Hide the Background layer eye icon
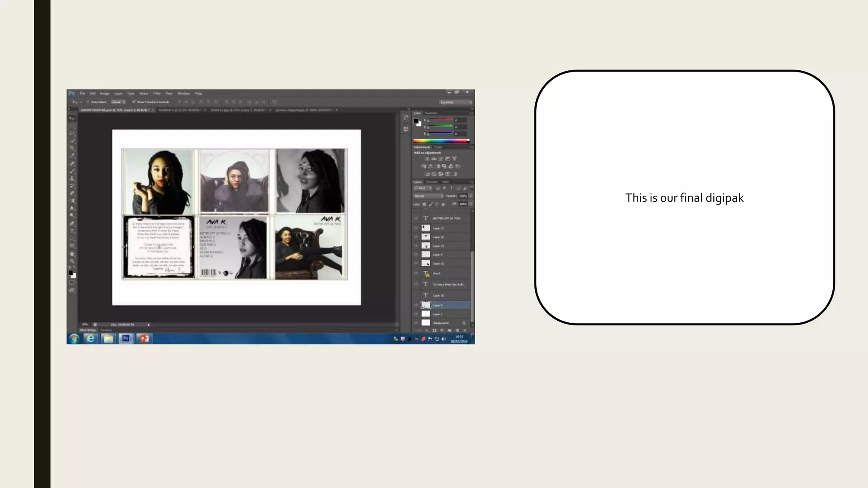Viewport: 868px width, 488px height. coord(416,323)
